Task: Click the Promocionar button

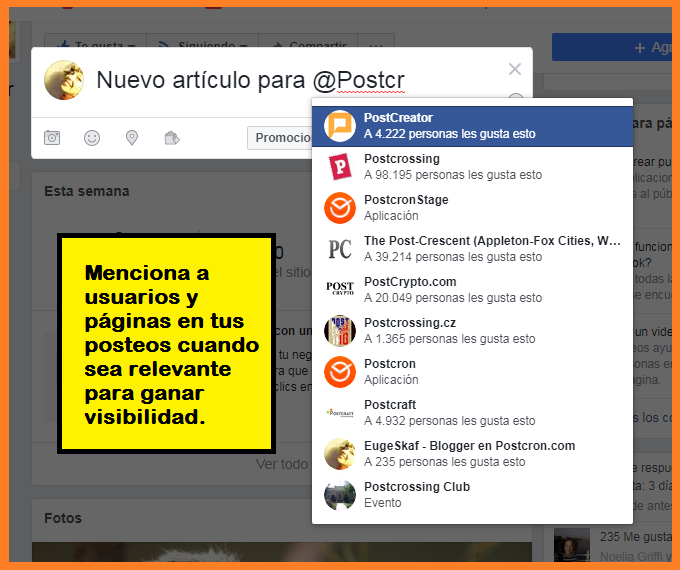Action: (x=280, y=138)
